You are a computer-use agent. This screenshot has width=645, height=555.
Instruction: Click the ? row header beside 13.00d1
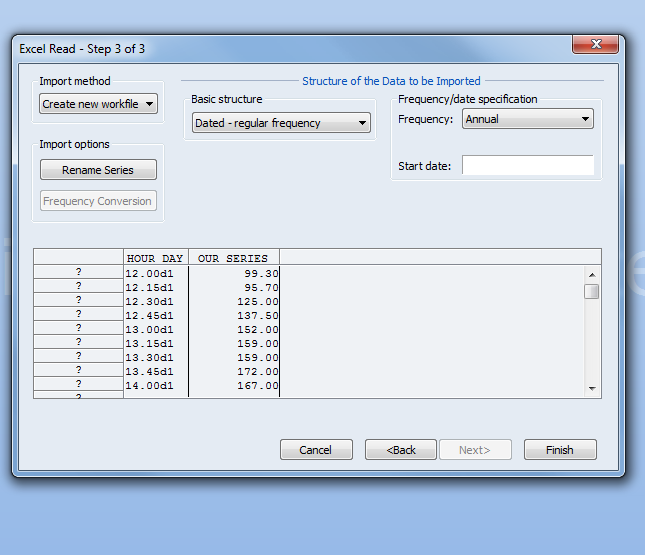click(78, 328)
